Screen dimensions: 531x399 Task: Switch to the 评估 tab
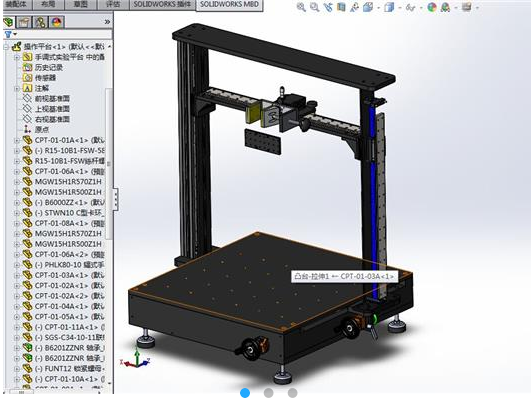tap(113, 5)
